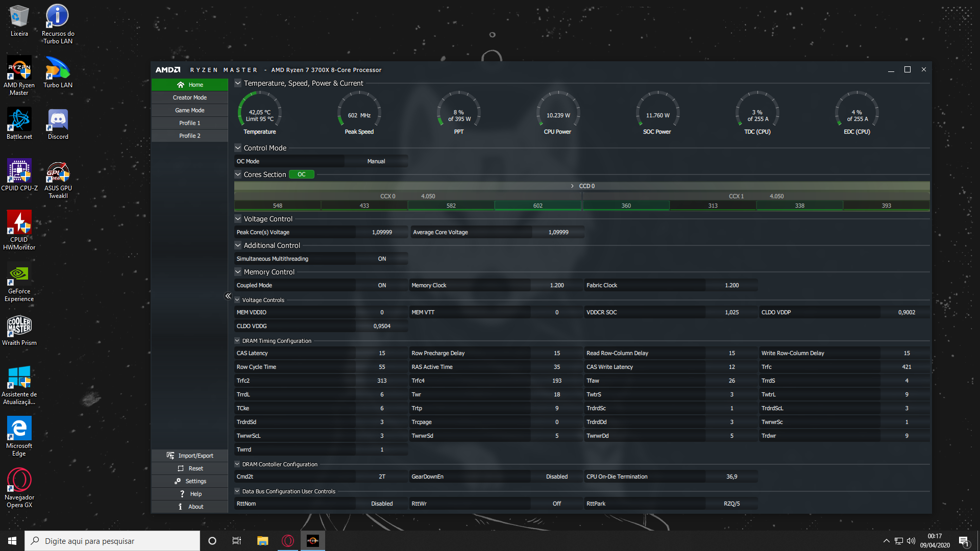980x551 pixels.
Task: Select core bar showing 360
Action: 626,206
